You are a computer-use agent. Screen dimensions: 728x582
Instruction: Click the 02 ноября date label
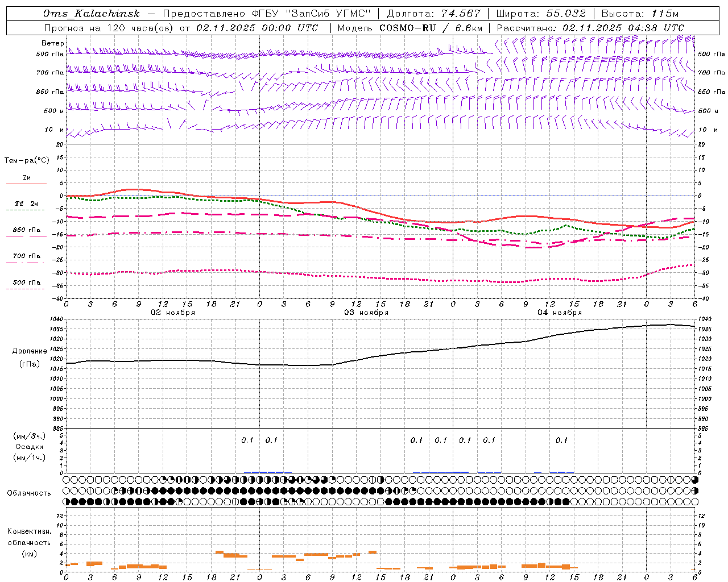click(173, 313)
